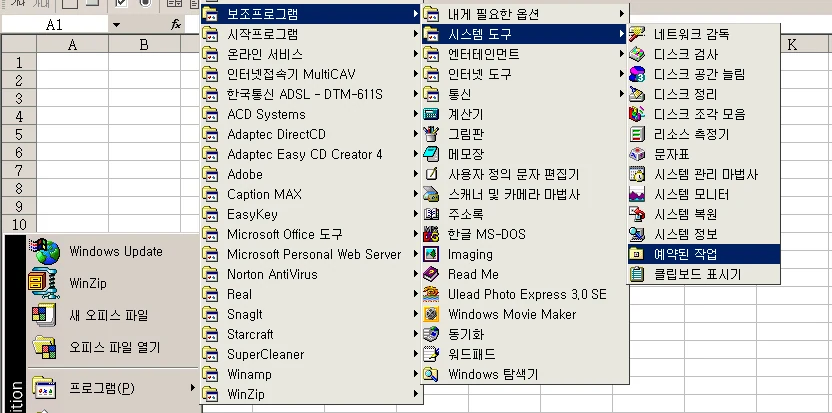Open Norton AntiVirus program group
This screenshot has height=413, width=832.
[311, 274]
